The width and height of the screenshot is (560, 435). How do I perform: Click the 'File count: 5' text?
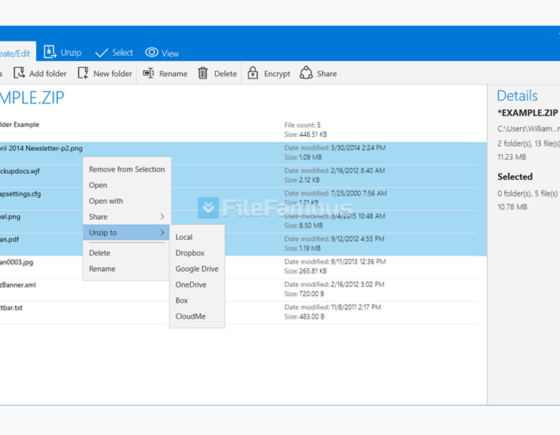302,125
